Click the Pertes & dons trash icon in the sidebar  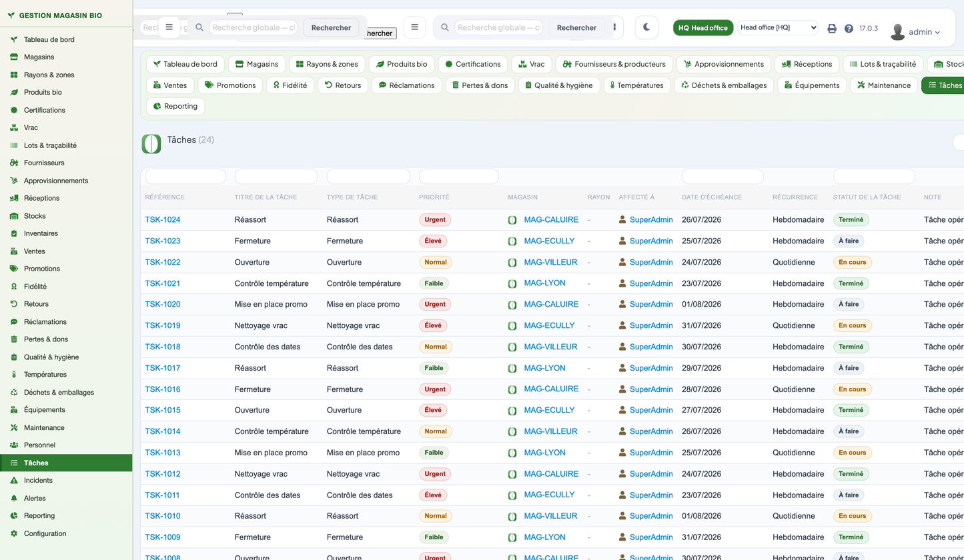(x=14, y=339)
